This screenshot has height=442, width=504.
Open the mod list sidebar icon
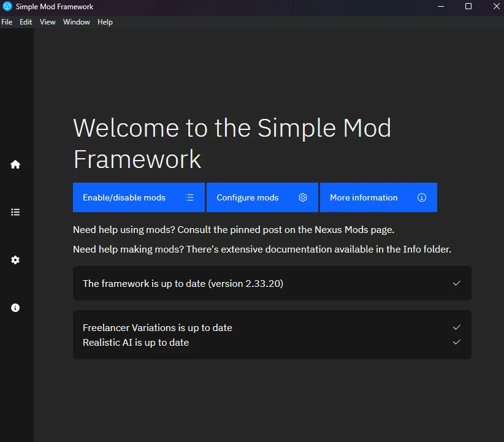(x=15, y=212)
